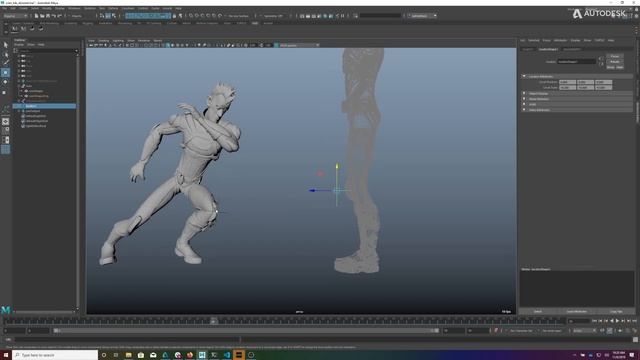Go to end of playback range
The height and width of the screenshot is (360, 640).
(x=634, y=321)
